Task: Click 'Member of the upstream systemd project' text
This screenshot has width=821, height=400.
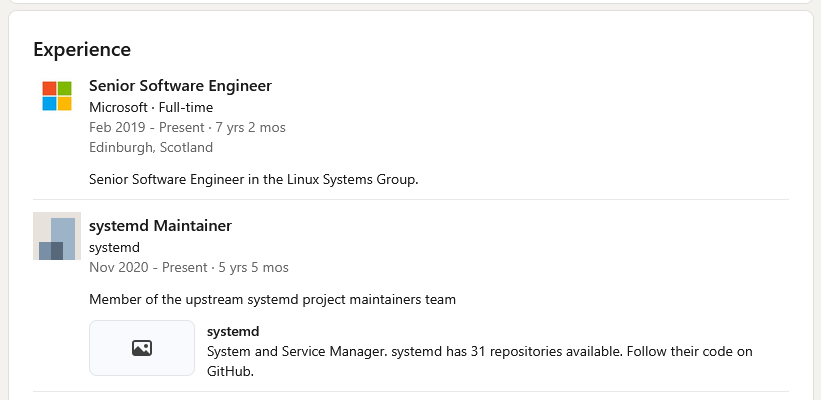Action: (x=272, y=299)
